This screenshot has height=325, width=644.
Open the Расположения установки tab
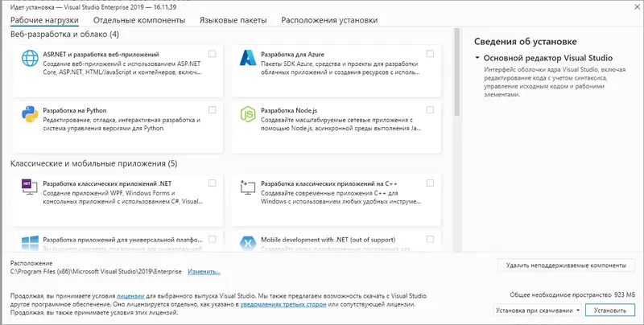(x=329, y=20)
